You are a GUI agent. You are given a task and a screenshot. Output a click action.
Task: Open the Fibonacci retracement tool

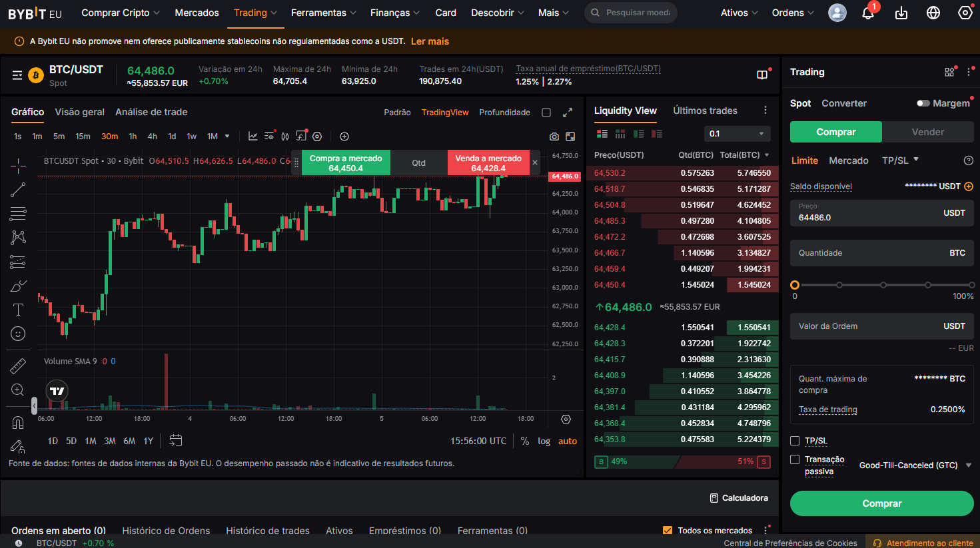point(18,214)
